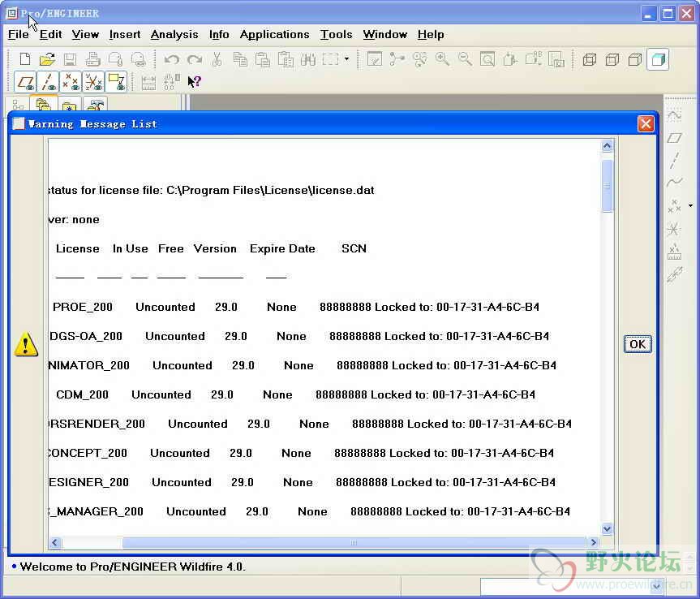The image size is (700, 599).
Task: Click the Save floppy disk icon
Action: pos(70,59)
